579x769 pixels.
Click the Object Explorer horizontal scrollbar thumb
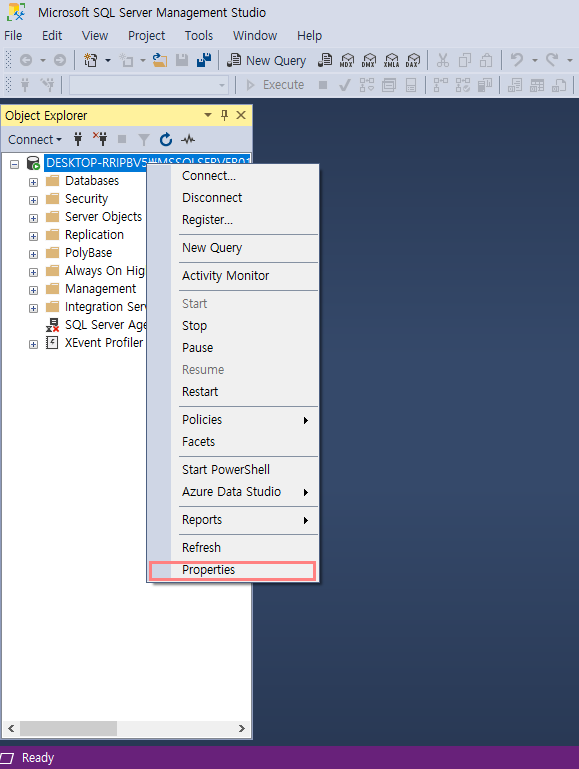pyautogui.click(x=68, y=728)
